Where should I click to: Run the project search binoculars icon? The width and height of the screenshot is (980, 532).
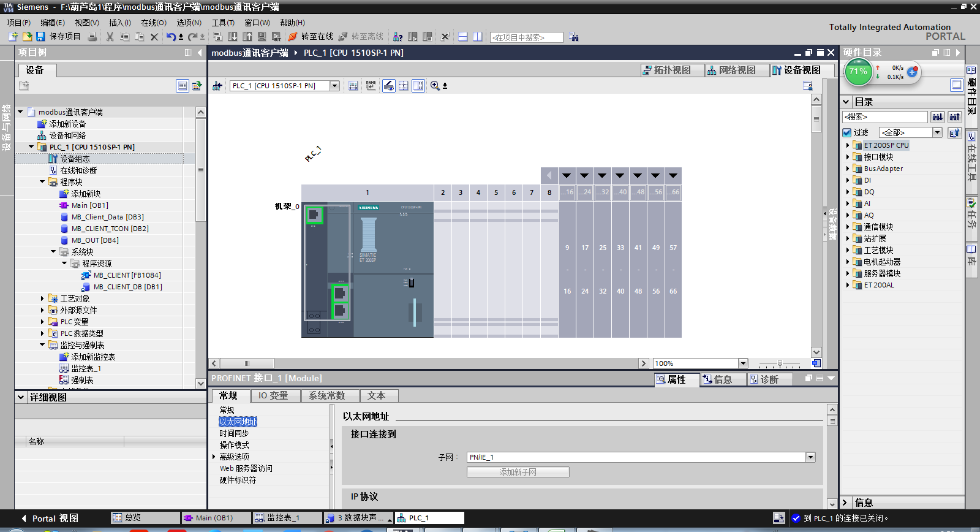click(574, 37)
